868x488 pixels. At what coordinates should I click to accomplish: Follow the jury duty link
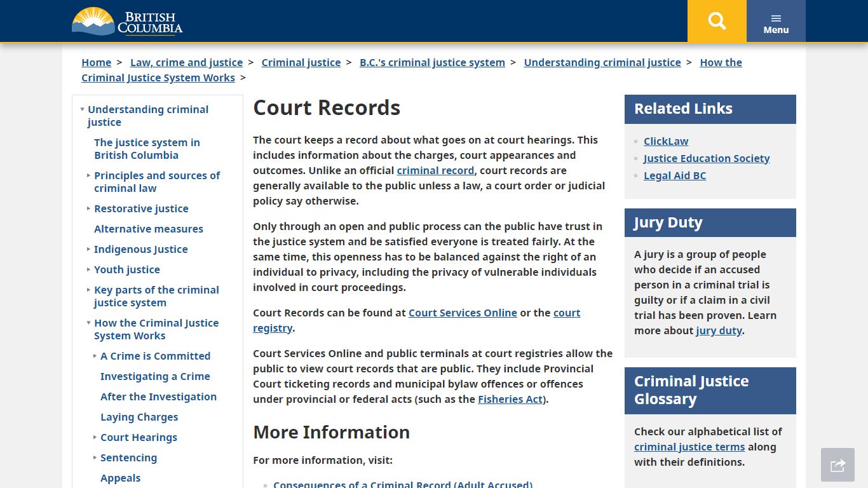pos(719,330)
